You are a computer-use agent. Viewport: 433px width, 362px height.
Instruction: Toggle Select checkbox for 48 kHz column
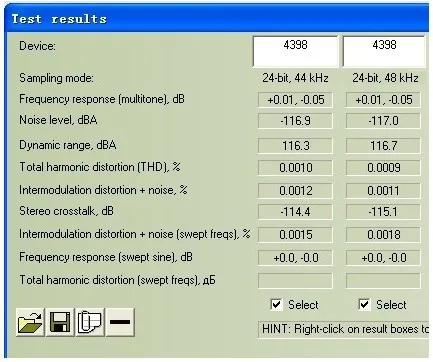pyautogui.click(x=364, y=304)
